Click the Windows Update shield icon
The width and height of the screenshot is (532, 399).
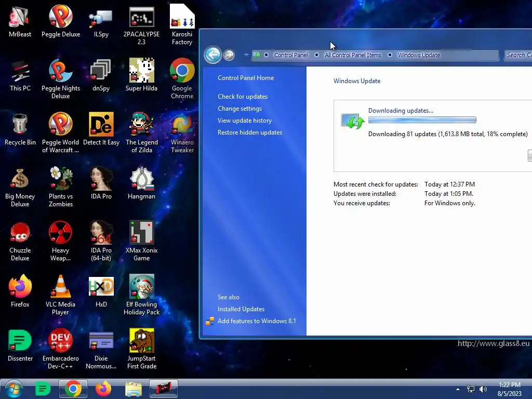coord(353,122)
